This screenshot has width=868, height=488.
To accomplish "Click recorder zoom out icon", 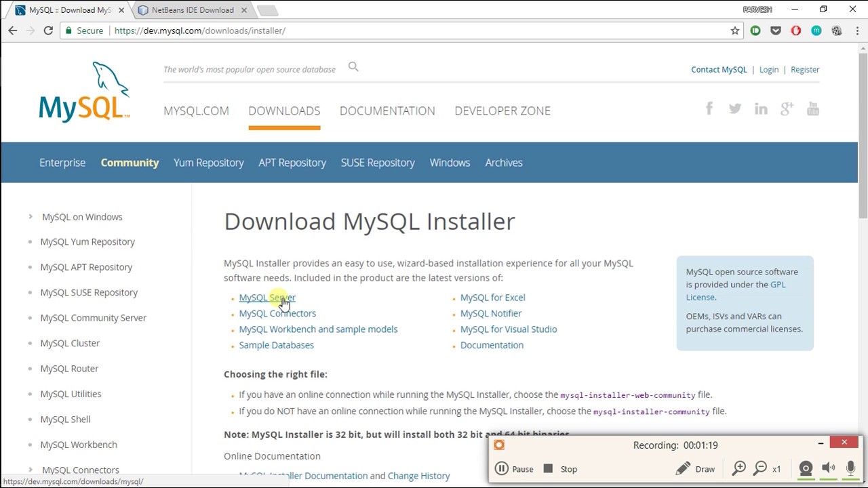I will (760, 468).
